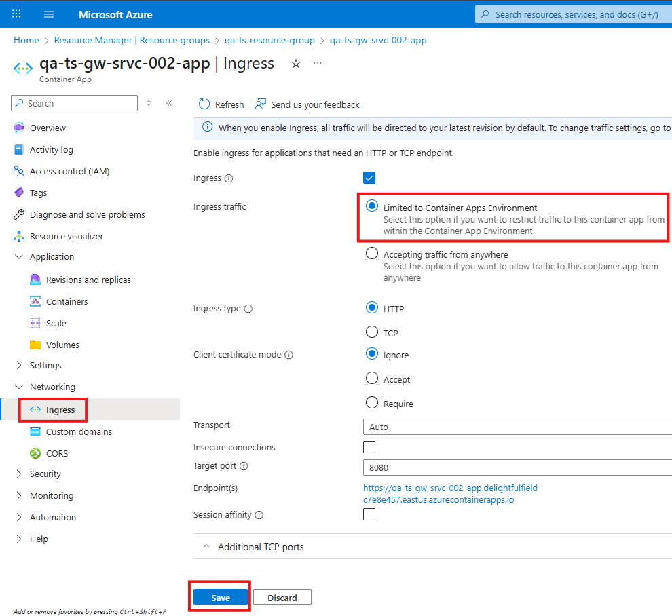Click the Tags icon in sidebar
The image size is (672, 616).
(x=19, y=193)
